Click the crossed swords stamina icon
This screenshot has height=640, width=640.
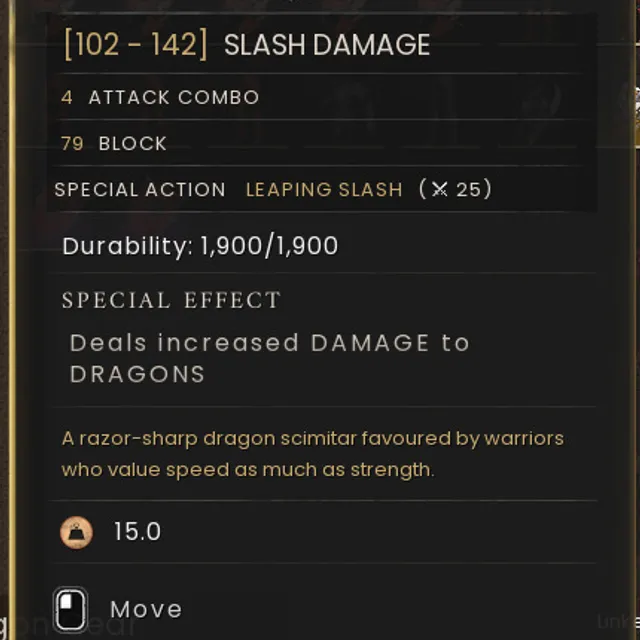click(x=440, y=189)
